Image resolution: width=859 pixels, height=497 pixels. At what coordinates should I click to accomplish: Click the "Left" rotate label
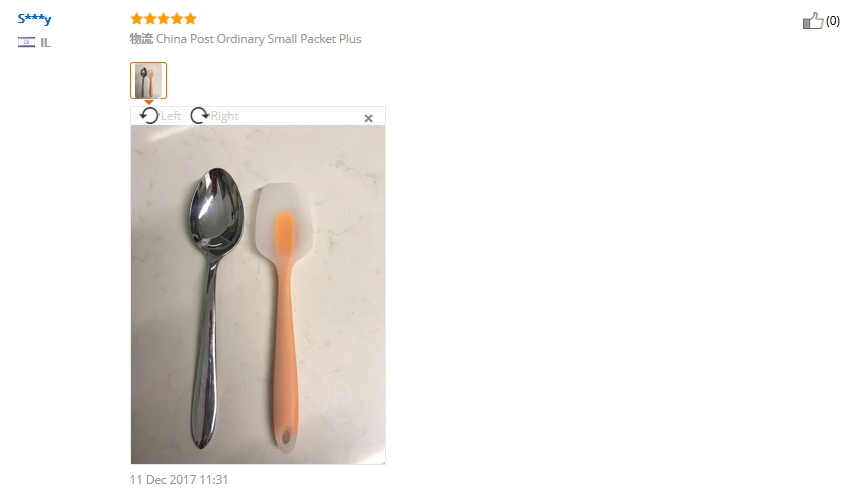coord(171,116)
